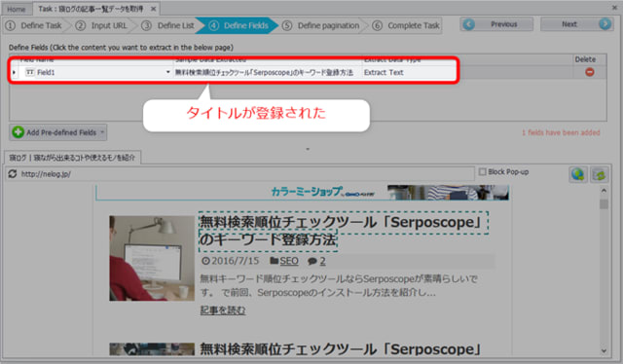Click the article excerpt text
The width and height of the screenshot is (623, 364).
[x=339, y=286]
